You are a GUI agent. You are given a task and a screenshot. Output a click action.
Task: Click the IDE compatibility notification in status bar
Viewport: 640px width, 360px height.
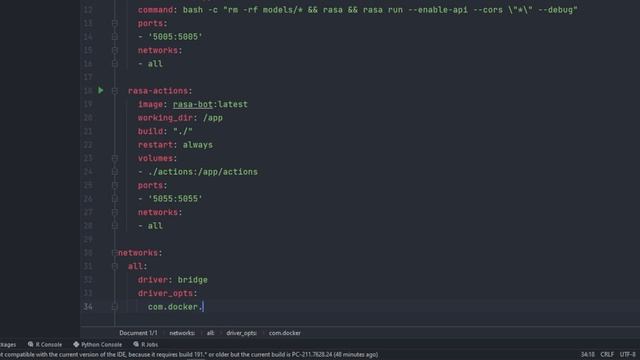point(189,355)
